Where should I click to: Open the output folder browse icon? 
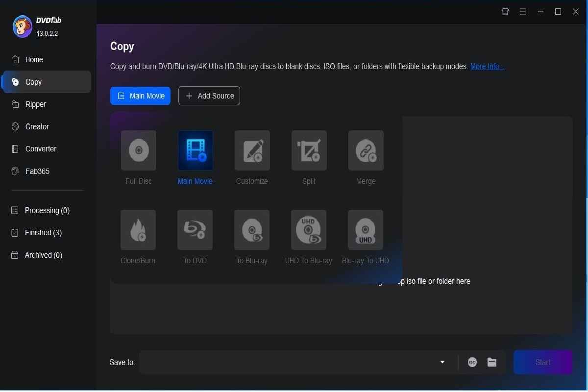(492, 362)
